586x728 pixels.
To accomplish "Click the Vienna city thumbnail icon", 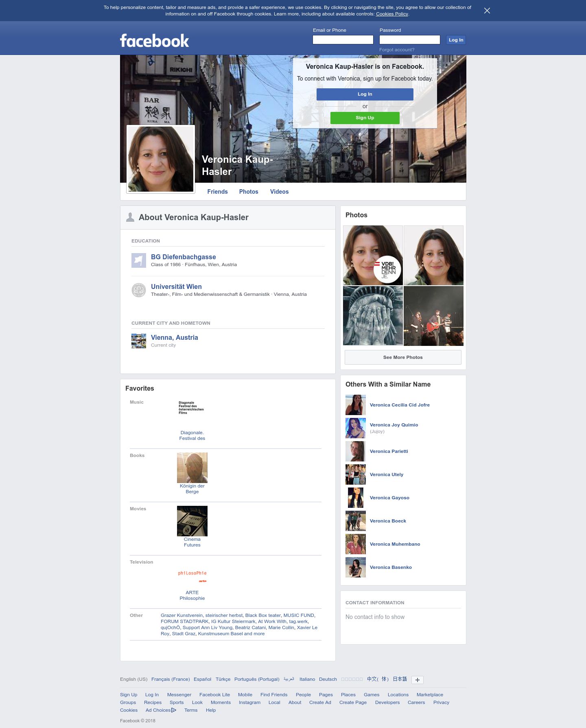I will 139,341.
